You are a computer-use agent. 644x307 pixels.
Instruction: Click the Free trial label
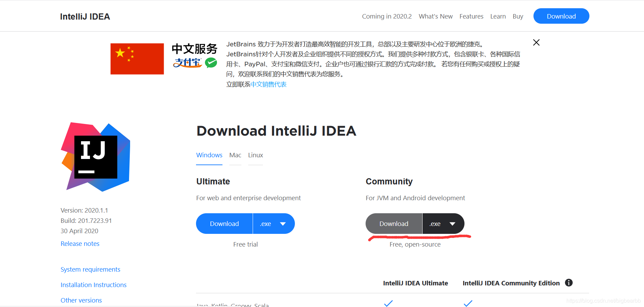click(x=245, y=244)
